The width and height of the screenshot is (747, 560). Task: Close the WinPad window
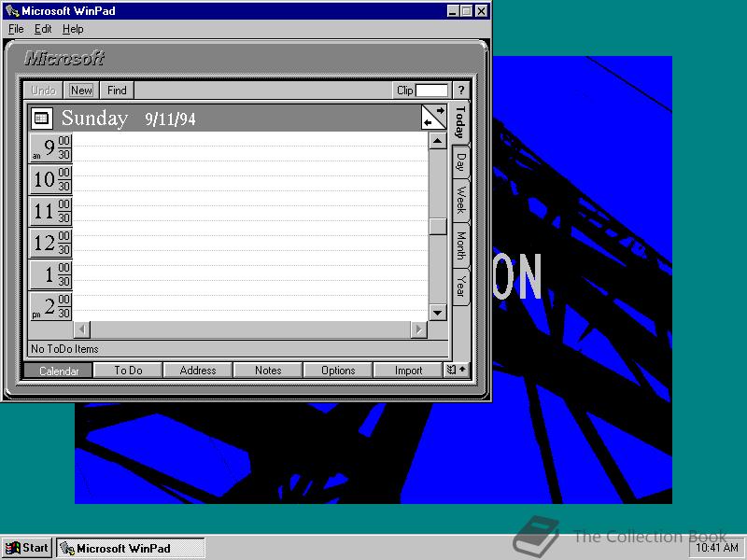482,11
